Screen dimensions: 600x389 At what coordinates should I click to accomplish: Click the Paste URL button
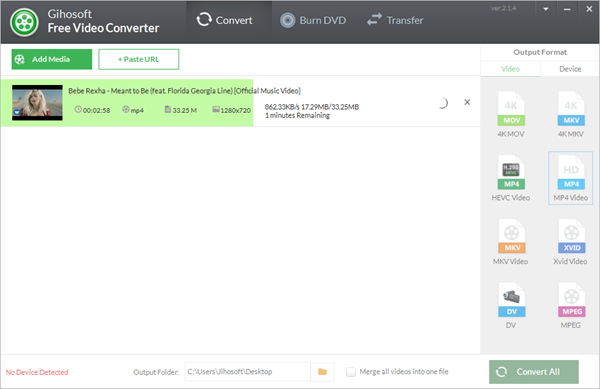coord(139,59)
